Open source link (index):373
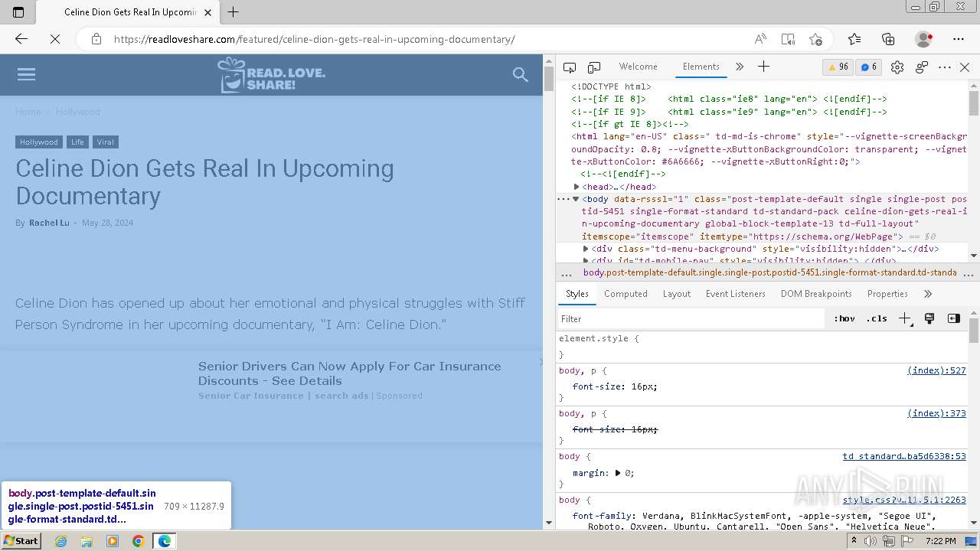The height and width of the screenshot is (551, 980). tap(936, 413)
